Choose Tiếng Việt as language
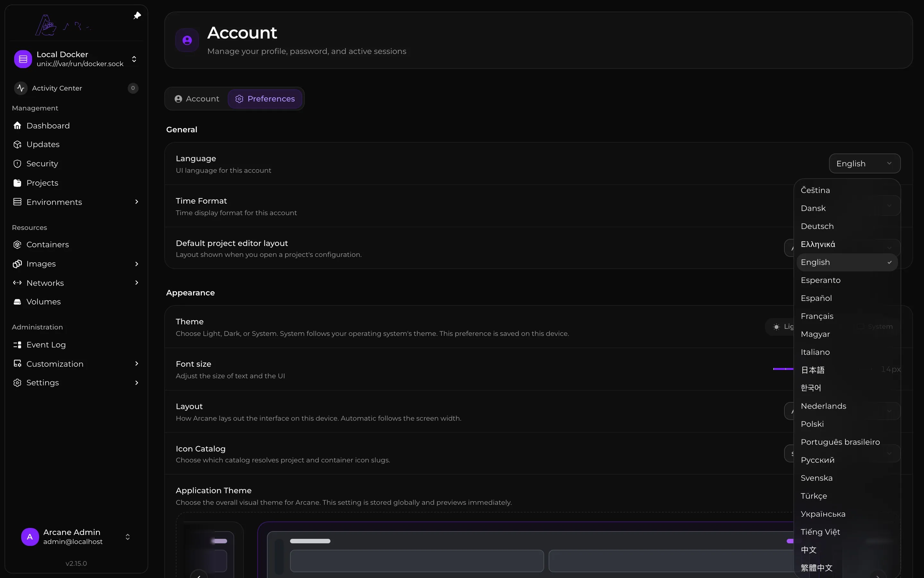Image resolution: width=924 pixels, height=578 pixels. coord(847,532)
